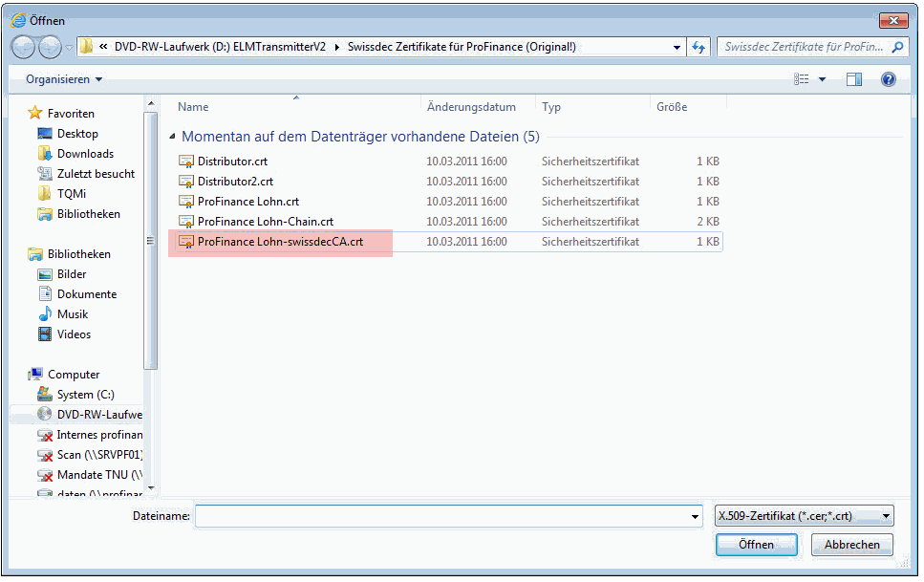Image resolution: width=924 pixels, height=582 pixels.
Task: Click the refresh address bar icon
Action: [698, 47]
